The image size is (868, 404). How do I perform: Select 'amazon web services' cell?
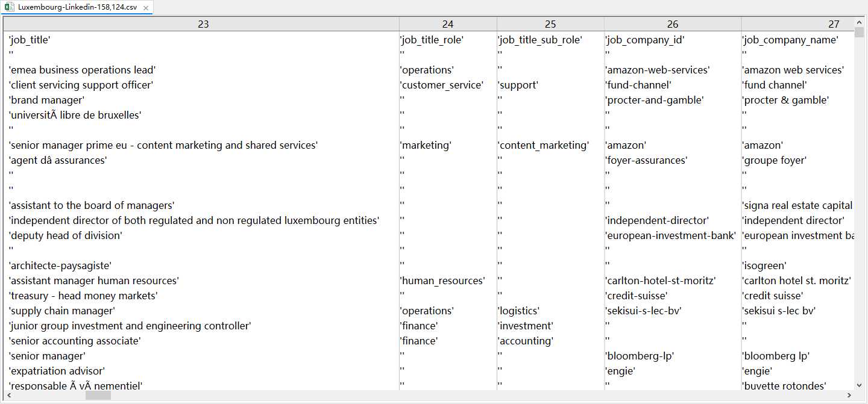pos(798,70)
